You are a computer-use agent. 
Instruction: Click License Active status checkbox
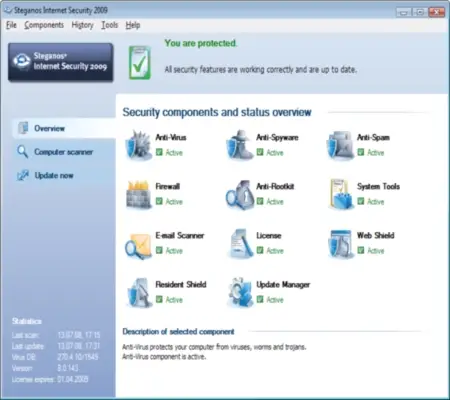[x=260, y=250]
